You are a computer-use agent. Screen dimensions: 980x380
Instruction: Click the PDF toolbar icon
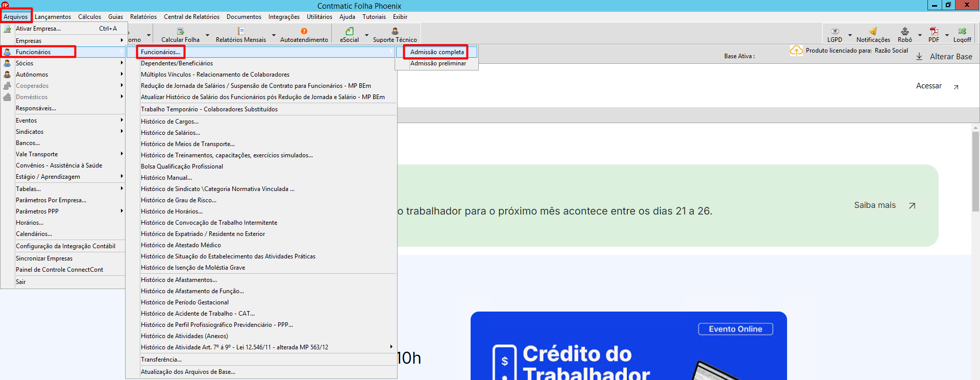934,31
